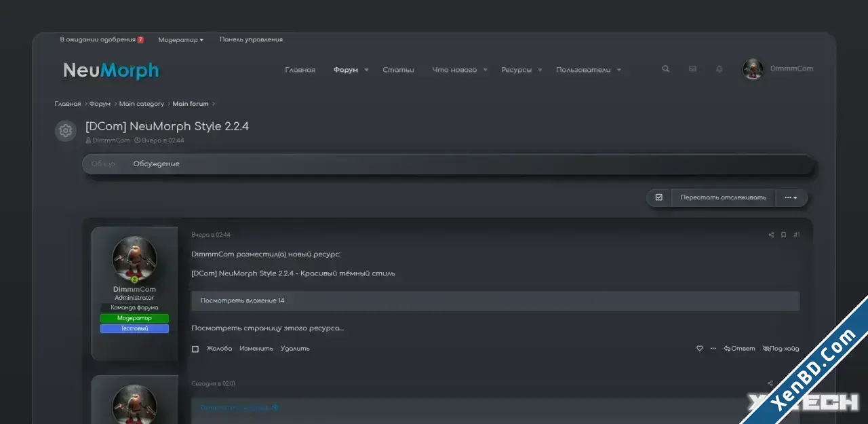Click the Форум breadcrumb
The width and height of the screenshot is (868, 424).
(100, 104)
